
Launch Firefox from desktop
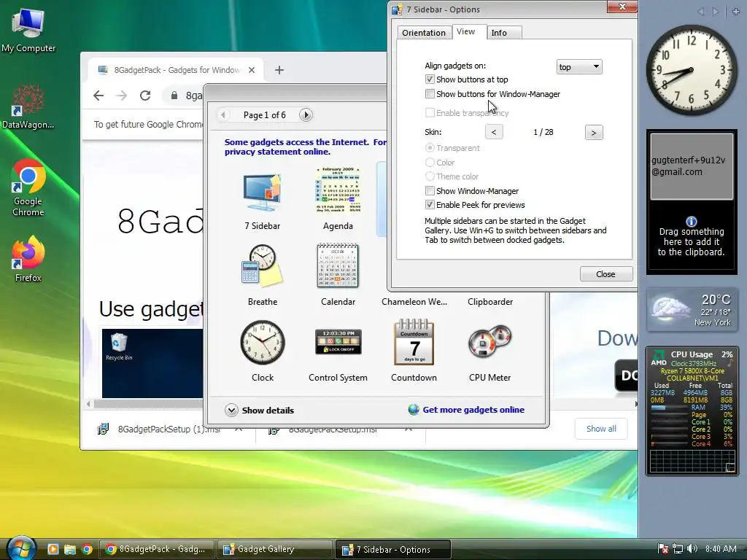(x=28, y=259)
